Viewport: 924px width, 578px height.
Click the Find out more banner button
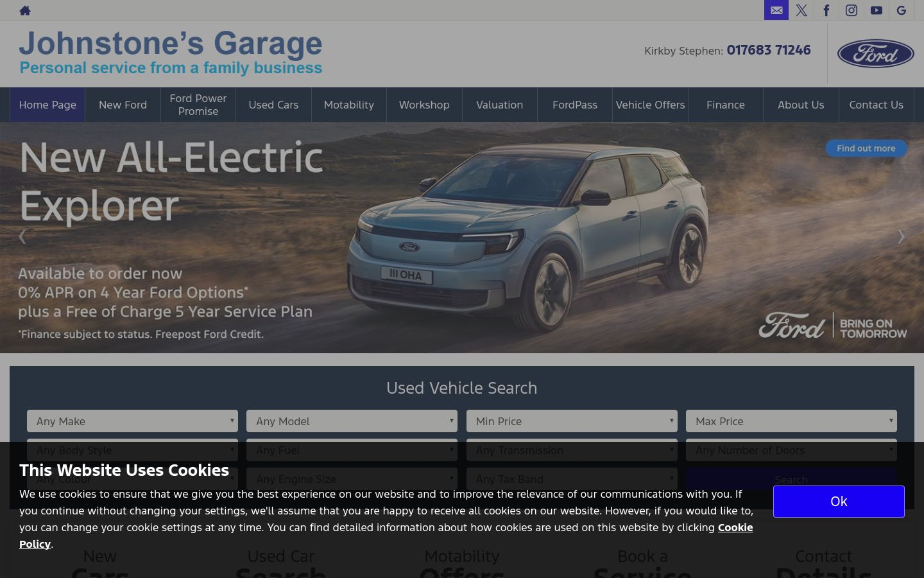[866, 148]
